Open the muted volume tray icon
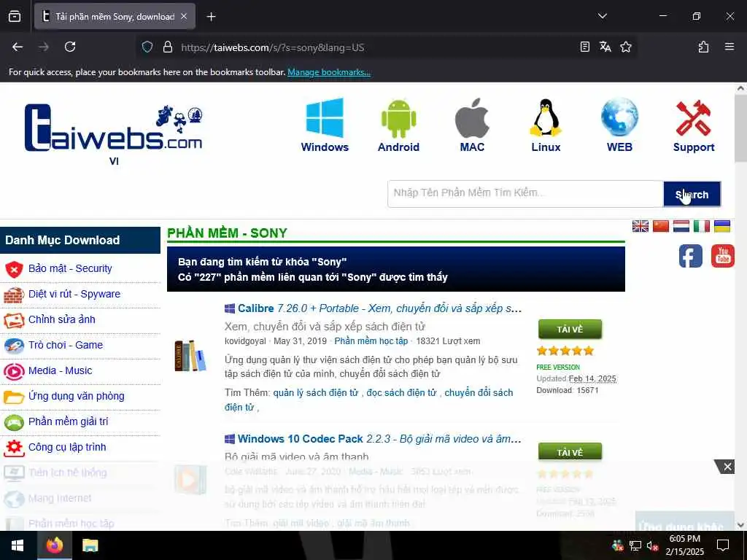 pyautogui.click(x=652, y=545)
